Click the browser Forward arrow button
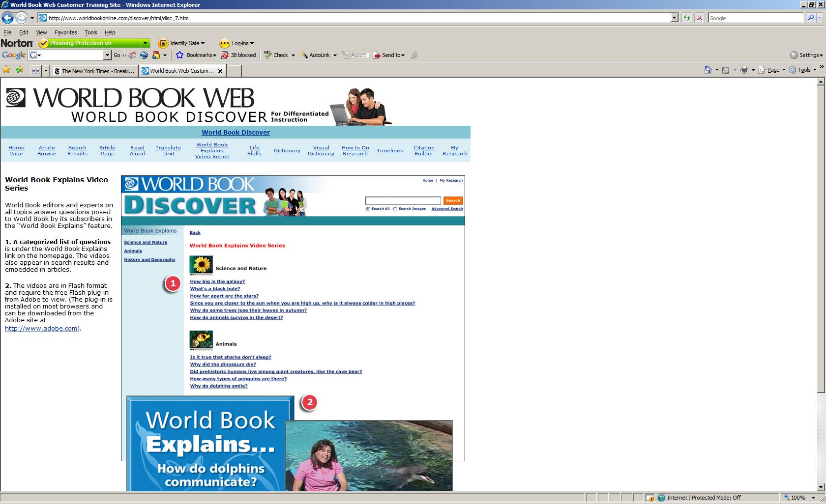826x504 pixels. tap(21, 18)
